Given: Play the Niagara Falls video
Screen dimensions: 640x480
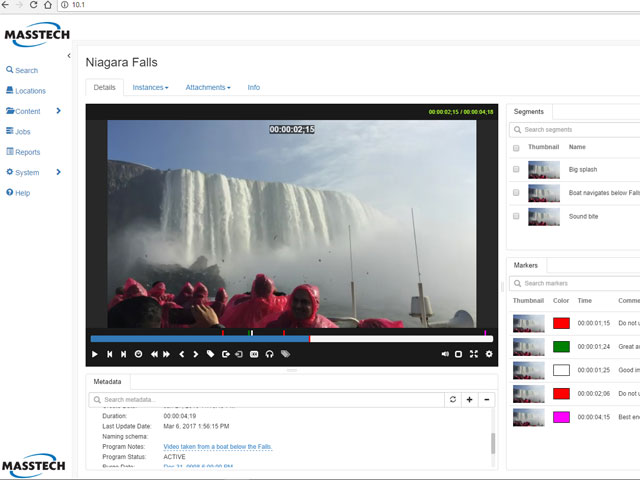Looking at the screenshot, I should [95, 354].
